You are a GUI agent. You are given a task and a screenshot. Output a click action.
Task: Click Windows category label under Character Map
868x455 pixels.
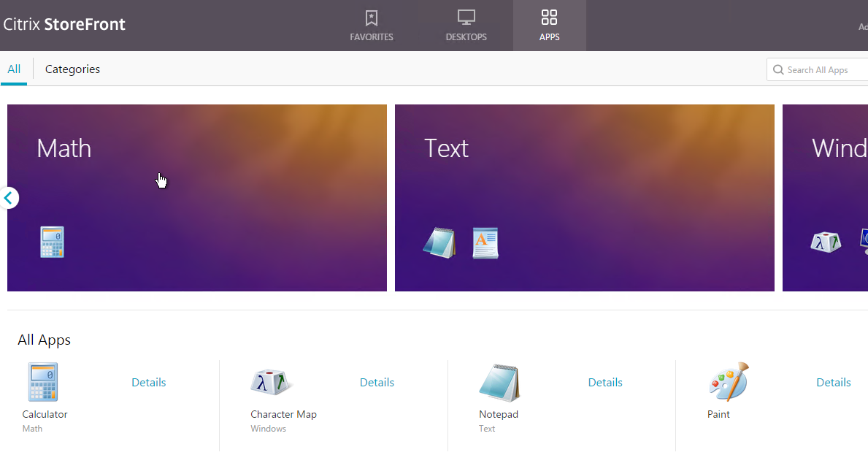(268, 429)
